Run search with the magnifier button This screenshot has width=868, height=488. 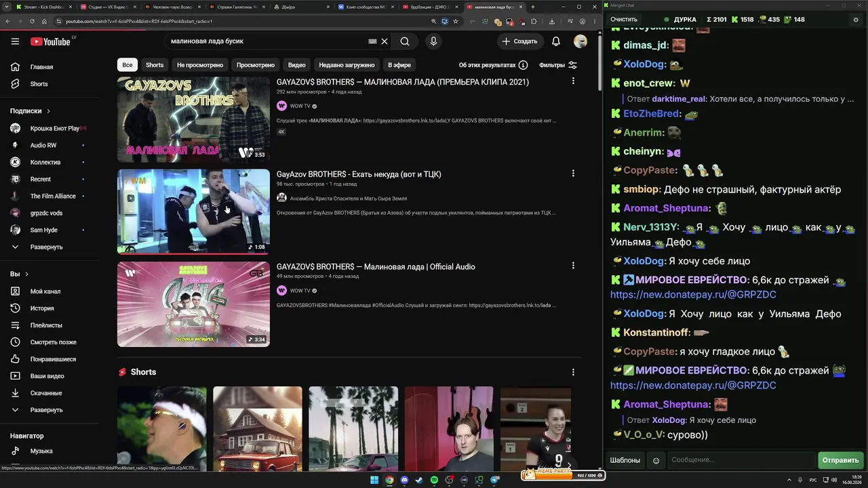[405, 41]
